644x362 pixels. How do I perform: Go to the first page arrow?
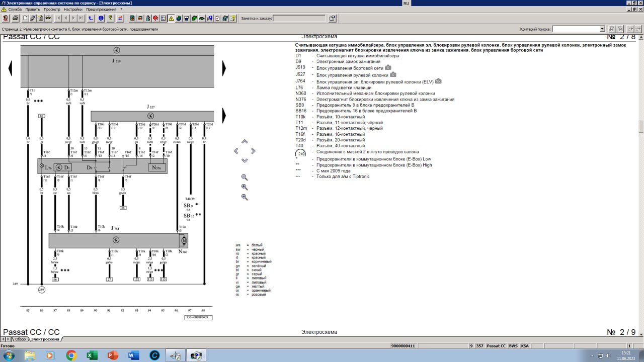(x=58, y=19)
